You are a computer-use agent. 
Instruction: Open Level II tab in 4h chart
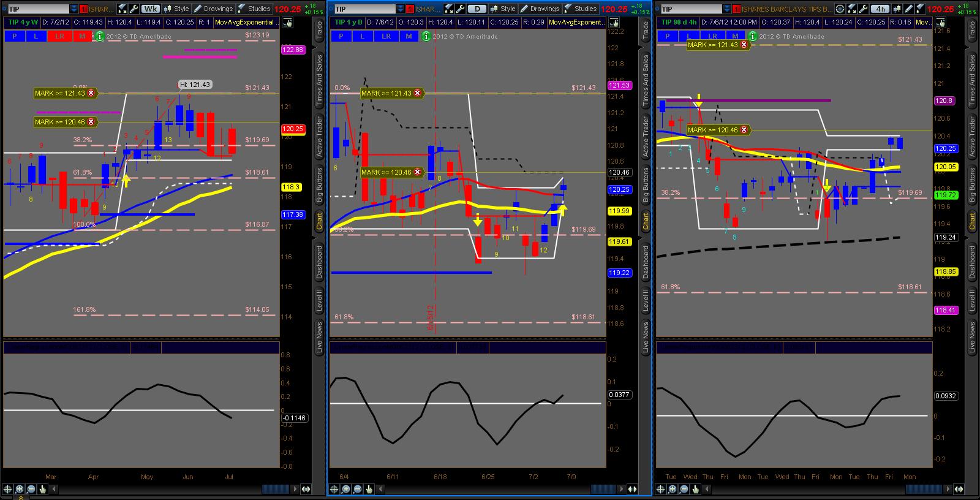pos(972,301)
